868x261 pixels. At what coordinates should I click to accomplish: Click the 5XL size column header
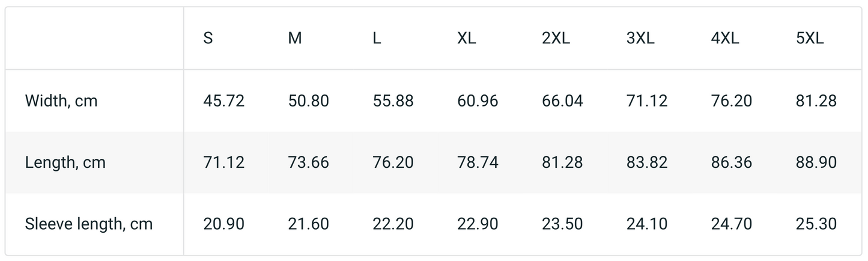810,39
